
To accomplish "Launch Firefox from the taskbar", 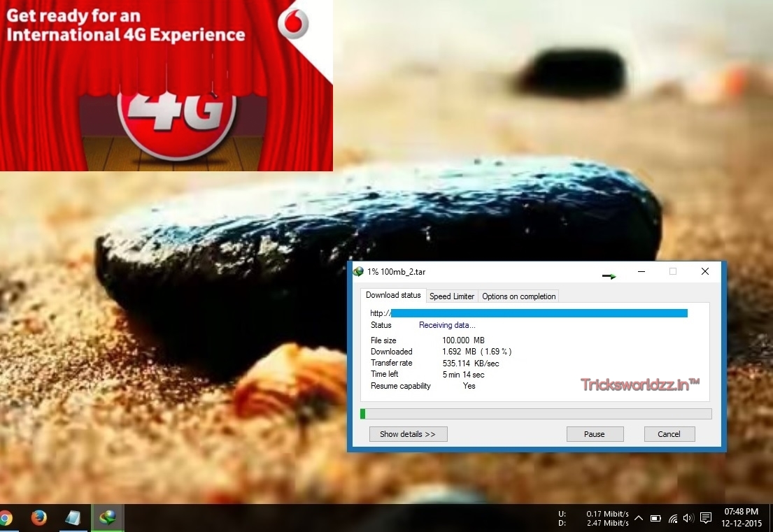I will click(38, 518).
